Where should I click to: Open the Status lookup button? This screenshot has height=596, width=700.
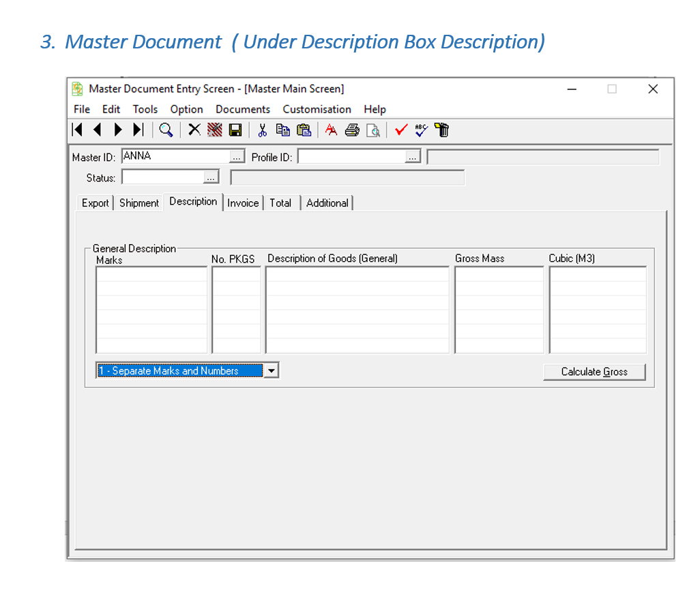212,178
